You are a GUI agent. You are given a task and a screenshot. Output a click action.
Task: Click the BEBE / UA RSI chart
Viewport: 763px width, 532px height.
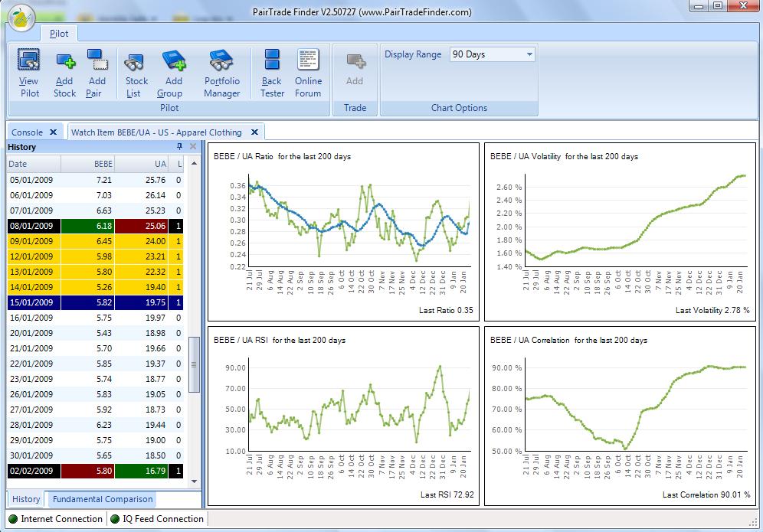click(x=343, y=416)
